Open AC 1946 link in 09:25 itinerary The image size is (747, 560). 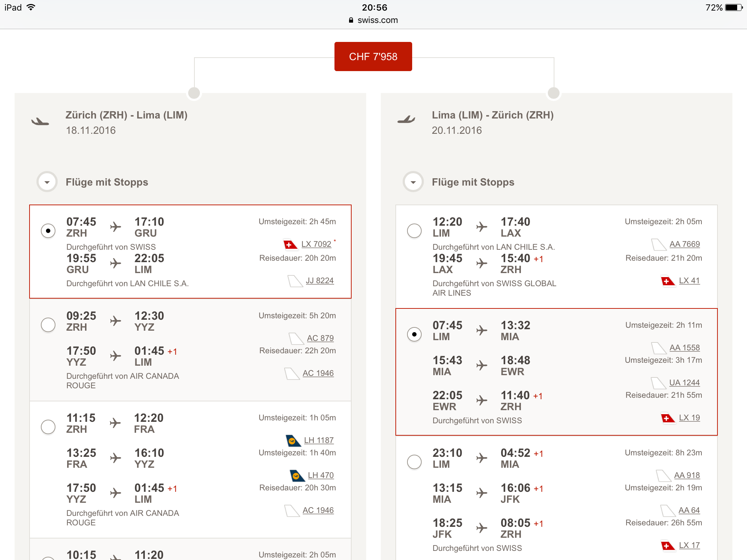click(x=318, y=373)
